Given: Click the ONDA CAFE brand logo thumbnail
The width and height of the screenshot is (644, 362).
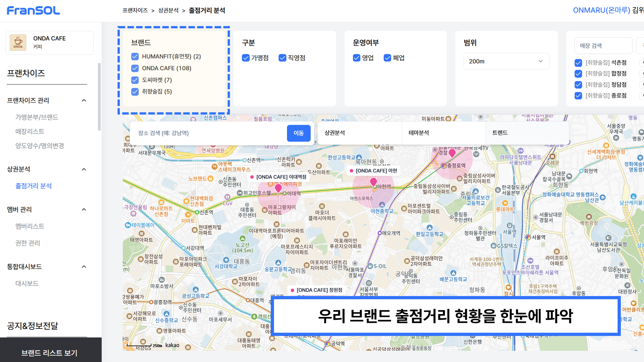Looking at the screenshot, I should pos(18,43).
